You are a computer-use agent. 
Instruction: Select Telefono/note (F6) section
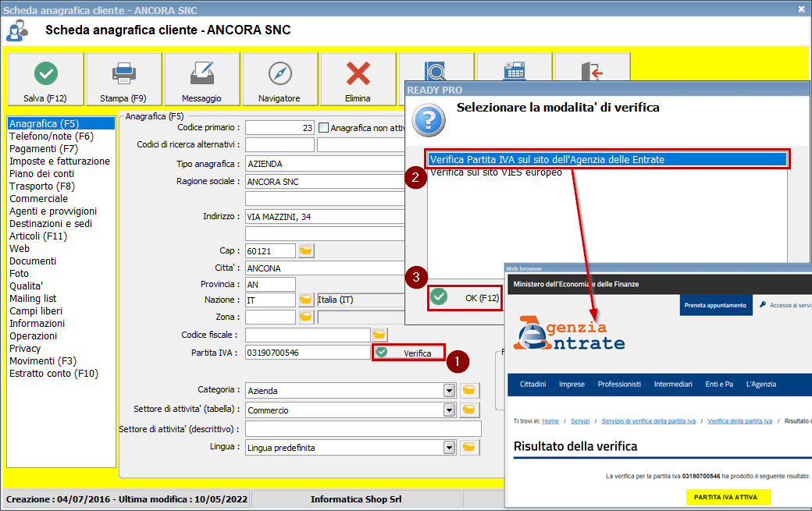(52, 136)
